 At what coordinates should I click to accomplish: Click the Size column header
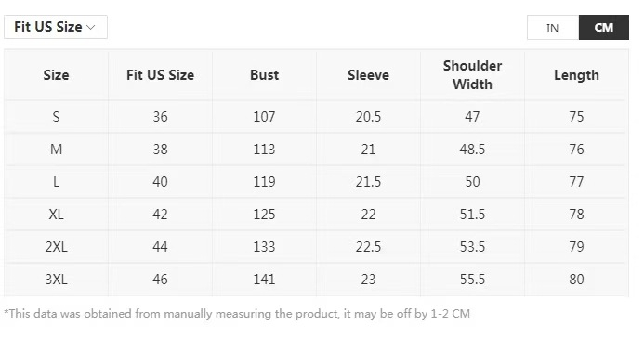click(56, 75)
